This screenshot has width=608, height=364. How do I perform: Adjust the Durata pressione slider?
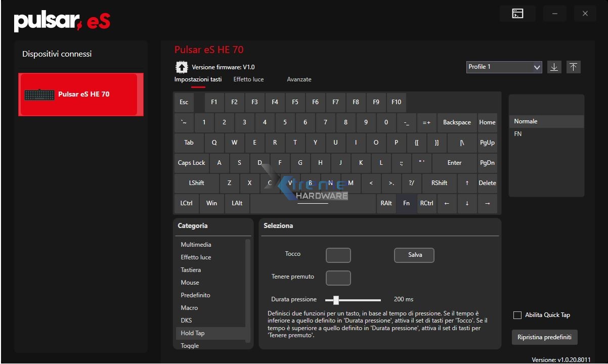[337, 299]
